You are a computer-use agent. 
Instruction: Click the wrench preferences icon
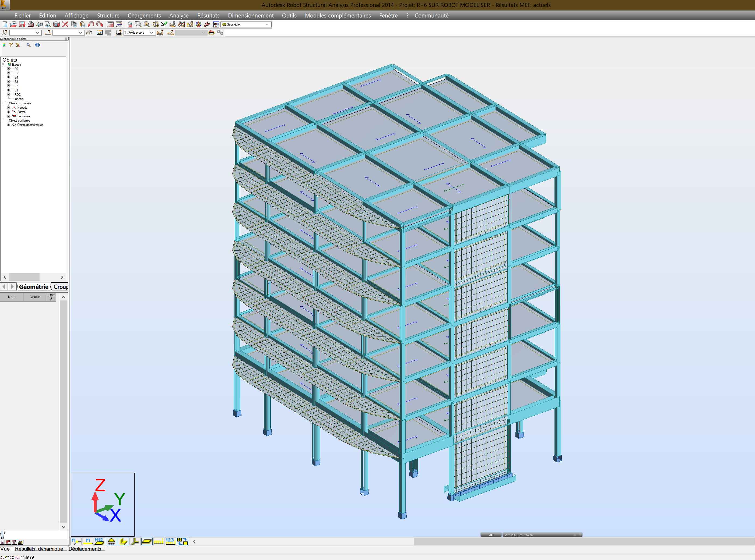pos(207,24)
